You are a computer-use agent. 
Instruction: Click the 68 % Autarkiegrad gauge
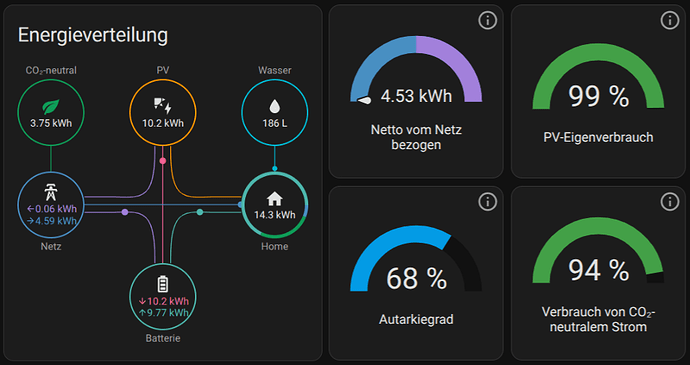point(416,258)
